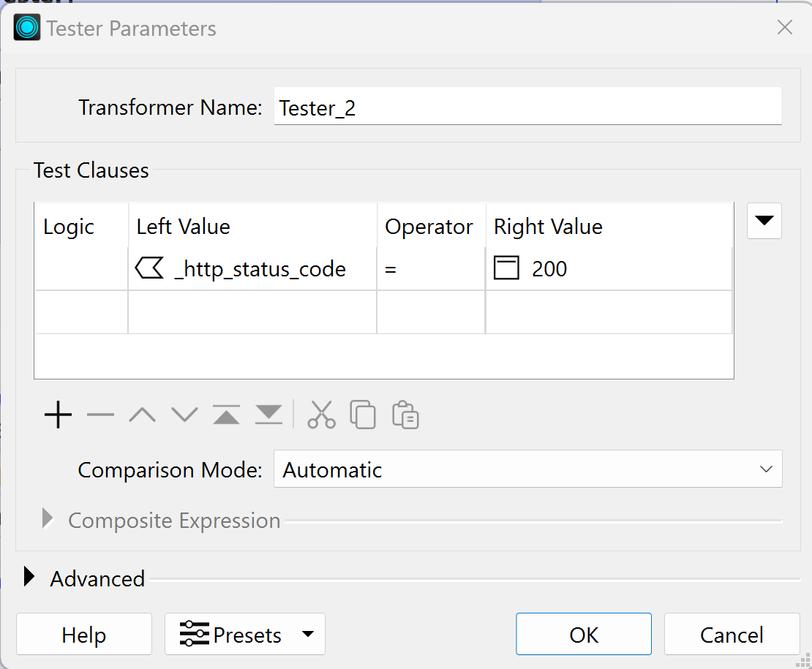Image resolution: width=812 pixels, height=669 pixels.
Task: Click the move down arrow icon
Action: tap(184, 415)
